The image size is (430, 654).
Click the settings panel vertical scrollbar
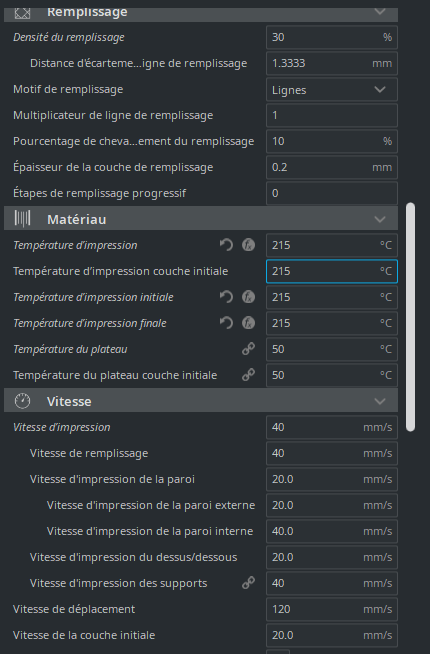(x=410, y=317)
